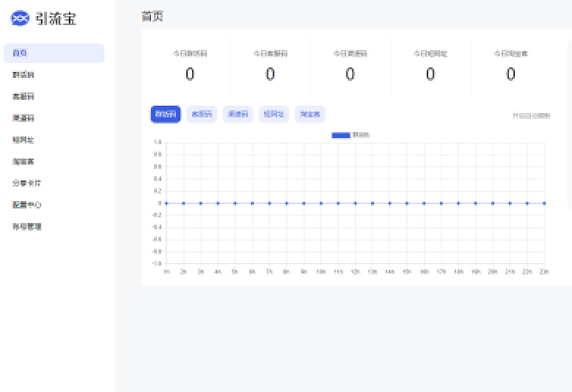Click the chart data point at 12h
This screenshot has width=572, height=392.
pos(355,203)
